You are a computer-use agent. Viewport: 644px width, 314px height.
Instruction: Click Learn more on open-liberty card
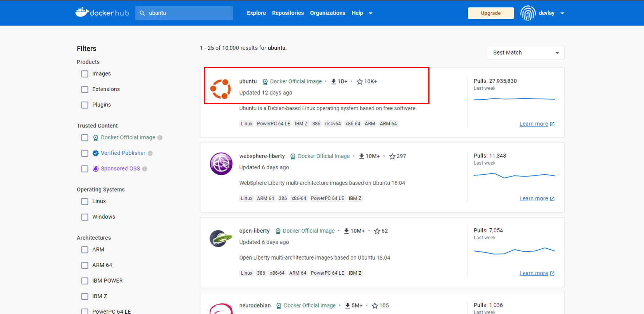pyautogui.click(x=534, y=274)
